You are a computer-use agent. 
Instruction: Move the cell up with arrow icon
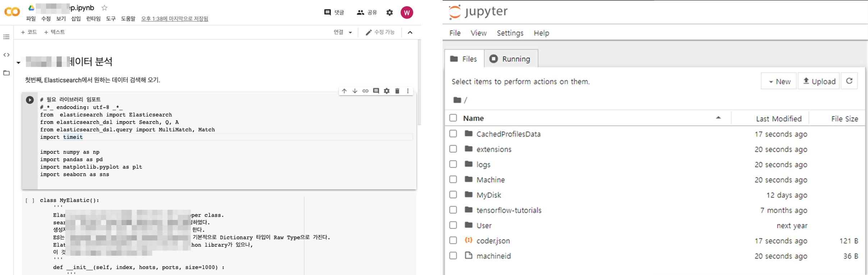pyautogui.click(x=344, y=91)
